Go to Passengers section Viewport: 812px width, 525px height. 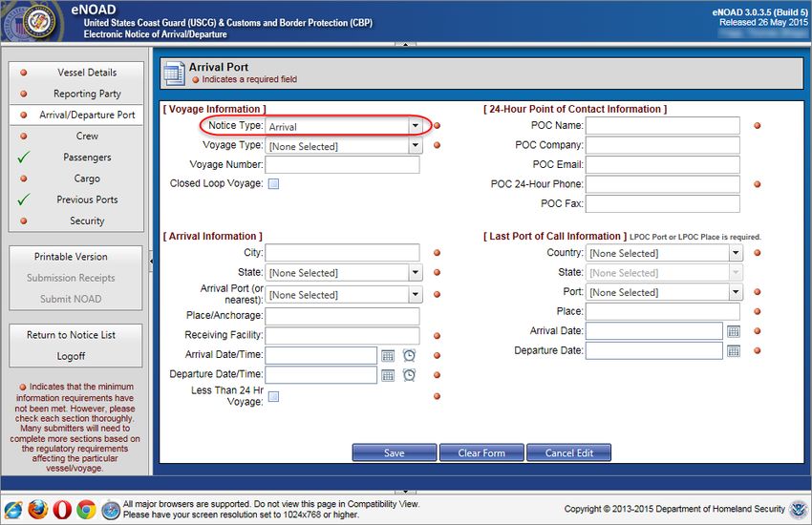(x=76, y=157)
